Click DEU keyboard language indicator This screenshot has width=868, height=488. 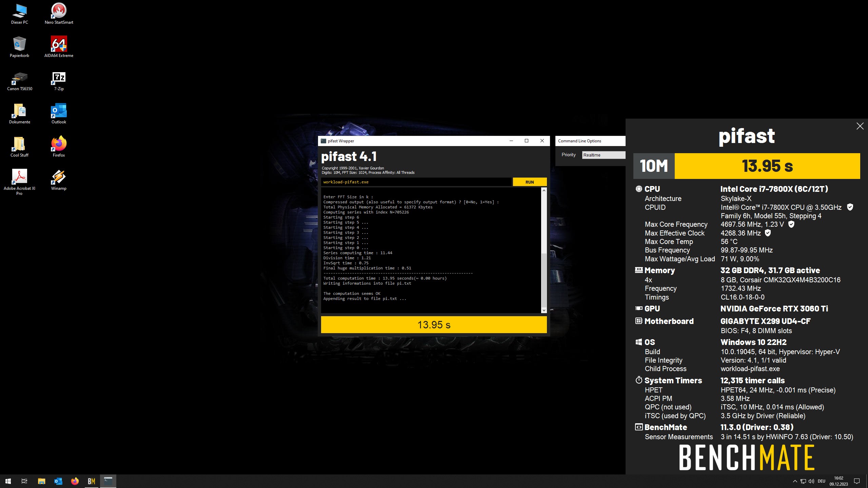(821, 481)
